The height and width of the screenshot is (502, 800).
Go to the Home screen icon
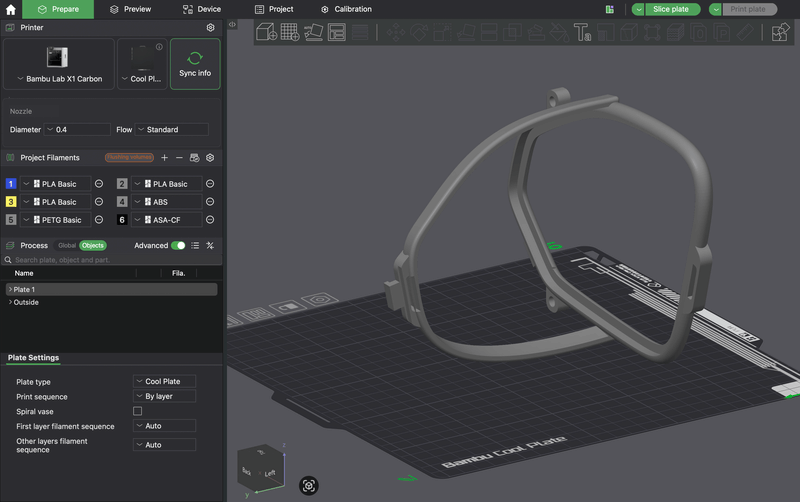[11, 9]
